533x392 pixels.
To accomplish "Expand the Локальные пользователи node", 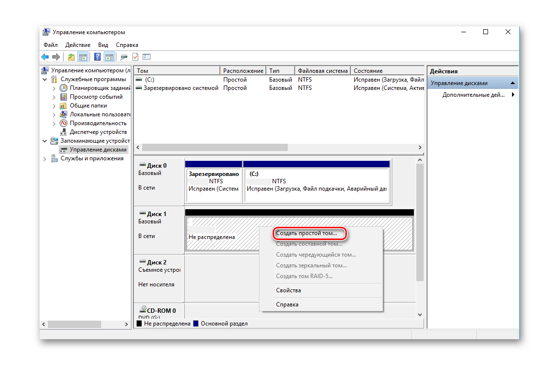I will (x=54, y=115).
